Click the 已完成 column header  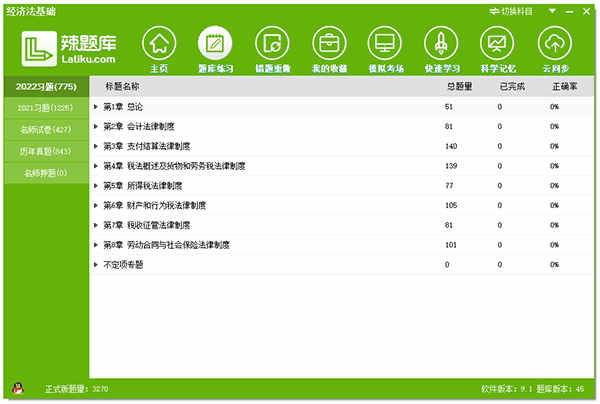(512, 86)
